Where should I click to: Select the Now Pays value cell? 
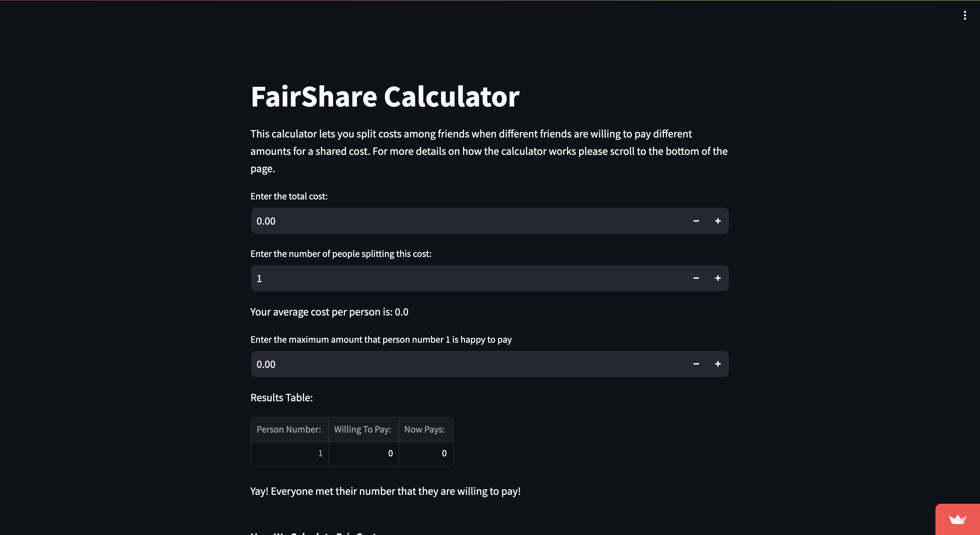point(426,454)
